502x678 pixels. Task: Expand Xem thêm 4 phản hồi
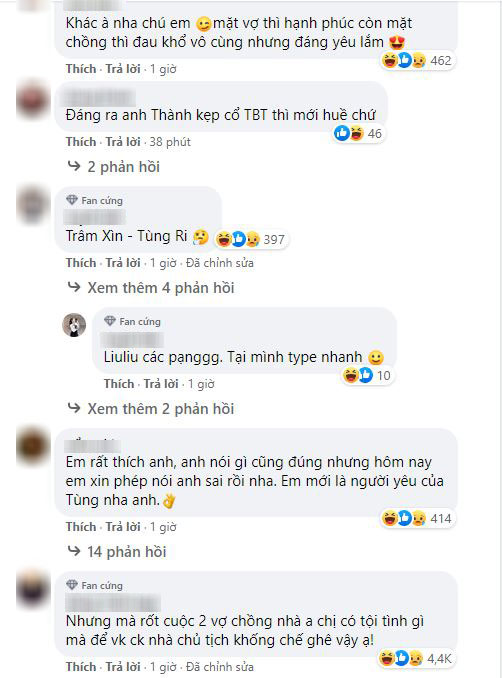(151, 288)
